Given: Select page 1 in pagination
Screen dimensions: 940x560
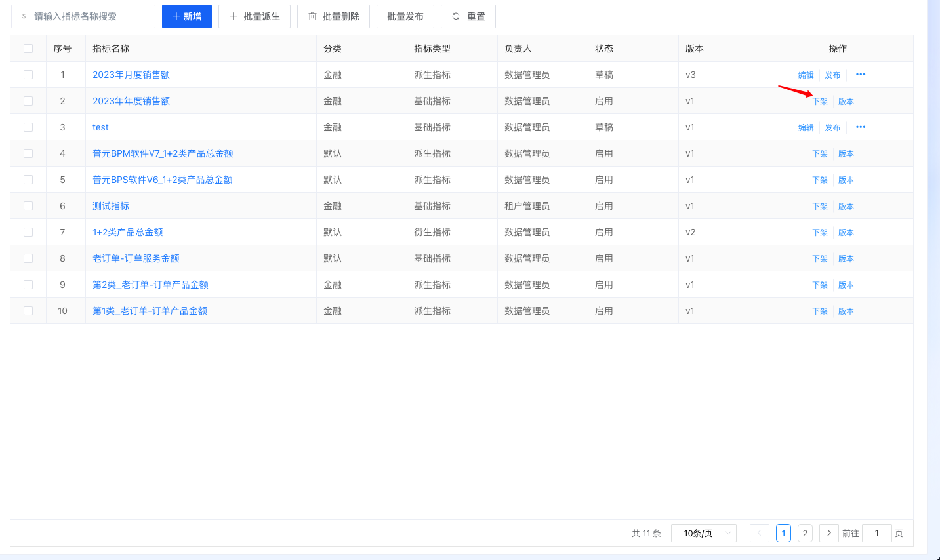Looking at the screenshot, I should [783, 533].
